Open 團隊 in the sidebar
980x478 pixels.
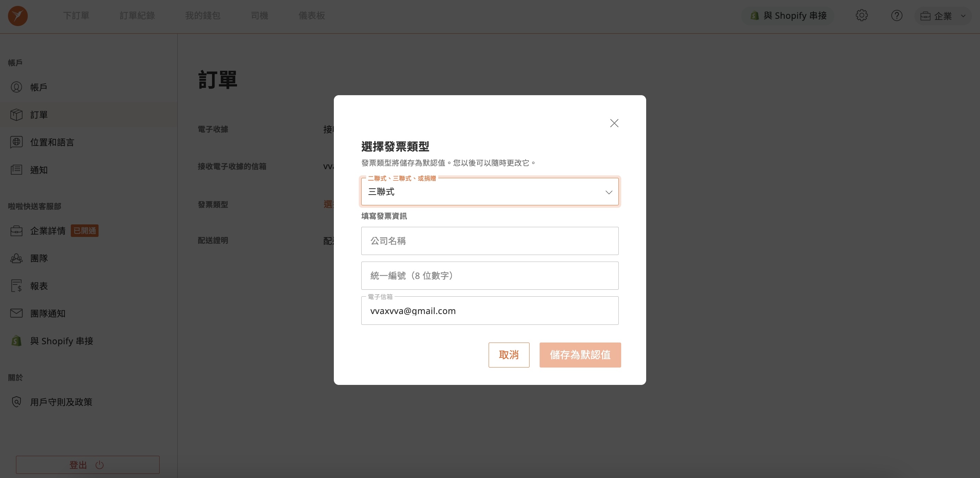click(x=88, y=258)
